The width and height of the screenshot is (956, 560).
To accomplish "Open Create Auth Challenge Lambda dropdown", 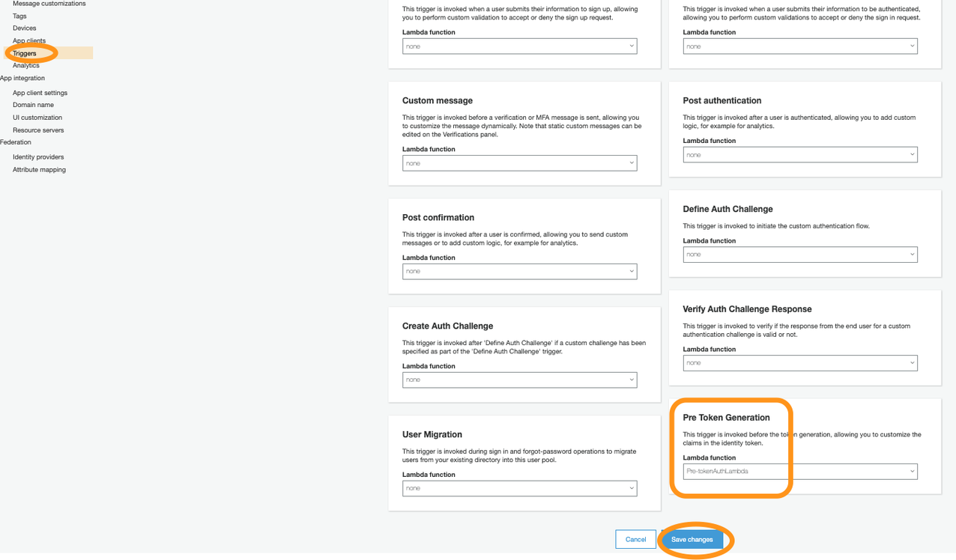I will pos(519,380).
